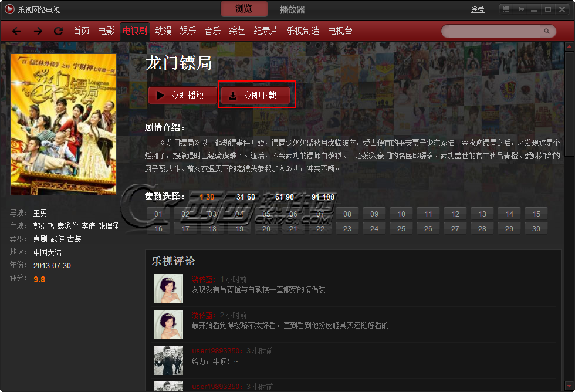Click actor name 袁咏仪
Viewport: 575px width, 392px height.
[68, 227]
